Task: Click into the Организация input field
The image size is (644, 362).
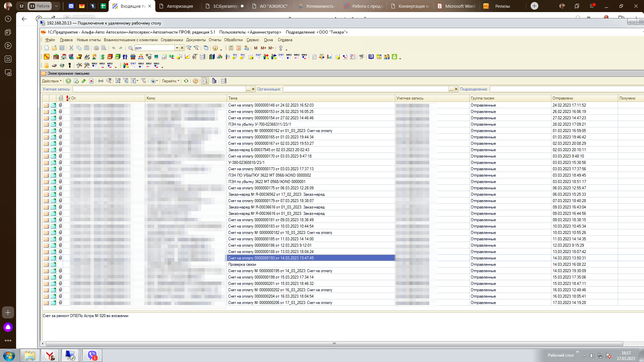Action: pyautogui.click(x=366, y=89)
